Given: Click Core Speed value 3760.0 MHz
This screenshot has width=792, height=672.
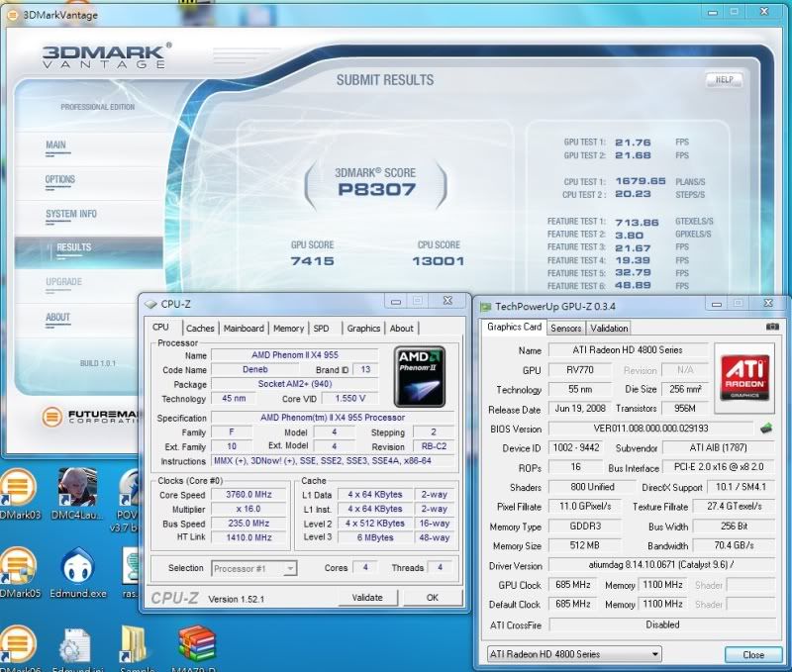Looking at the screenshot, I should click(x=249, y=495).
